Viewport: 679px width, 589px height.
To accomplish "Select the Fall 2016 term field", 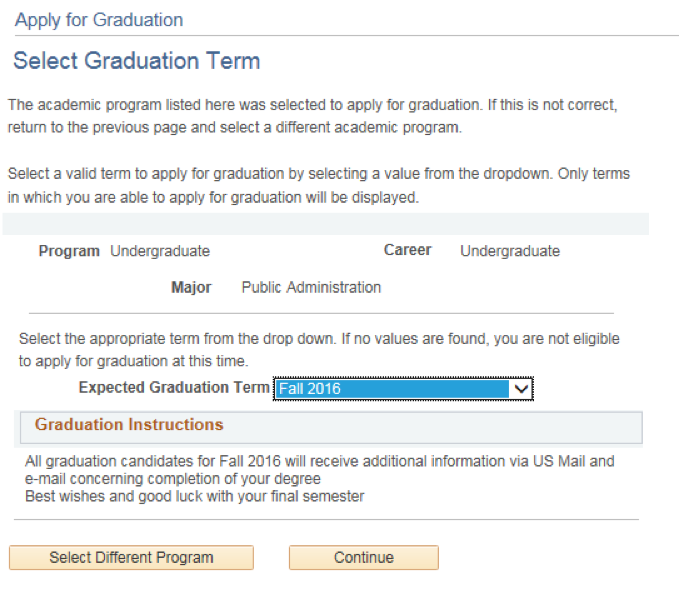I will click(x=403, y=389).
